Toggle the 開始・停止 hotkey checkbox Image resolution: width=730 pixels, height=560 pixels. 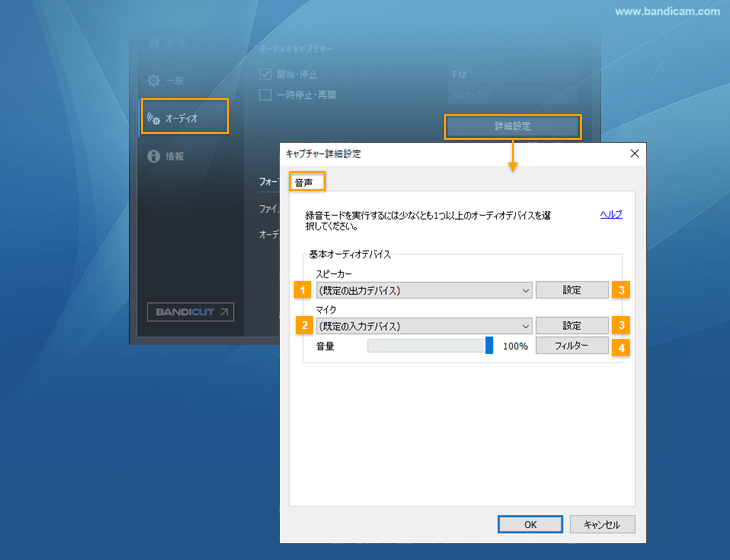click(265, 74)
